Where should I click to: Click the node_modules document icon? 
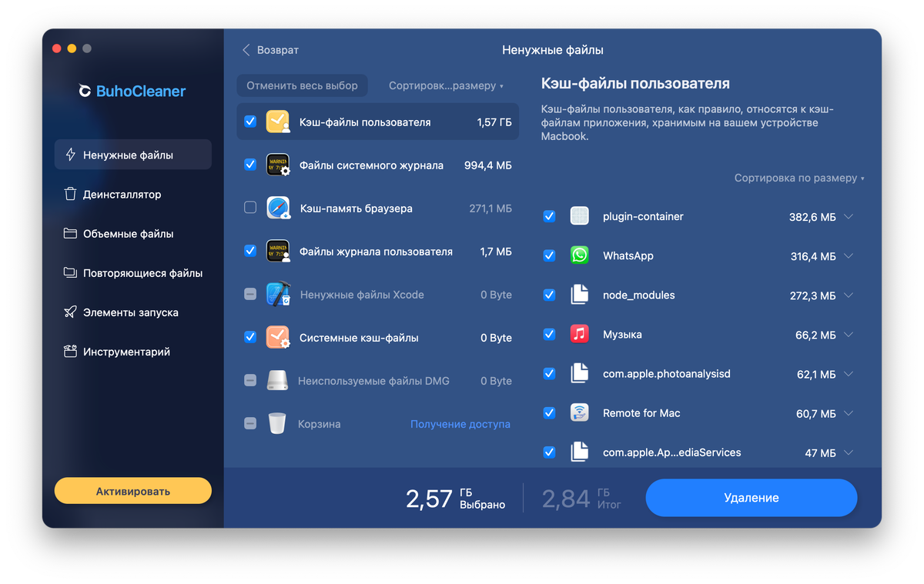[x=580, y=295]
